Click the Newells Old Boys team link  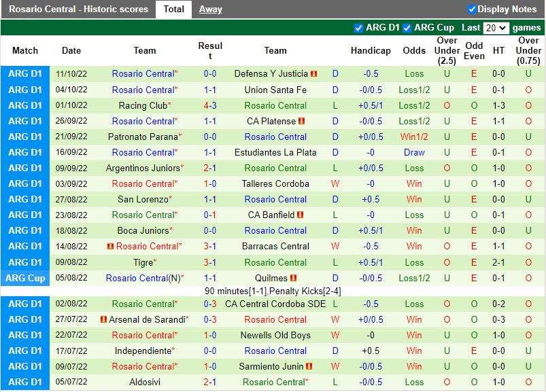[277, 335]
